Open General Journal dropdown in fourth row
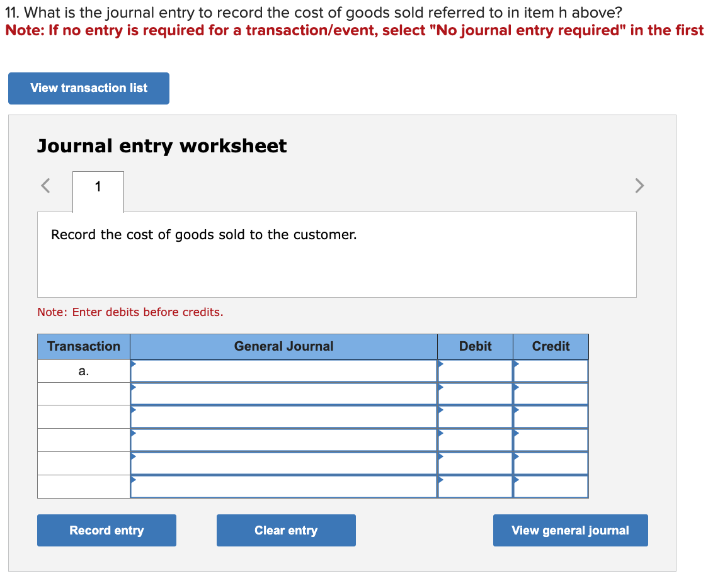The width and height of the screenshot is (708, 588). tap(283, 440)
